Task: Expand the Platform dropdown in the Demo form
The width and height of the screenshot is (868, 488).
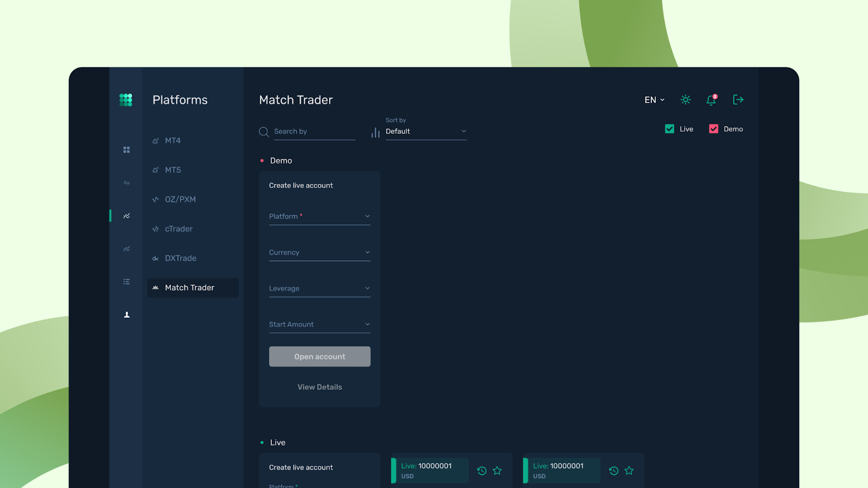Action: 320,216
